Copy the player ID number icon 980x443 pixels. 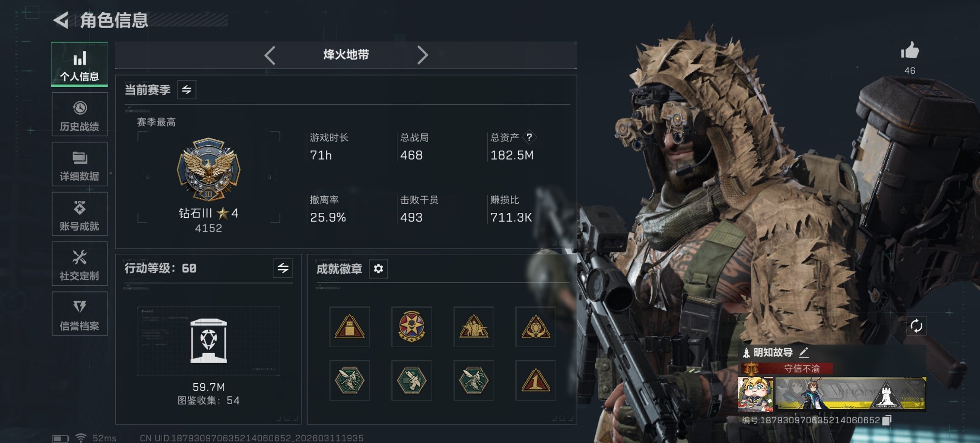[887, 420]
